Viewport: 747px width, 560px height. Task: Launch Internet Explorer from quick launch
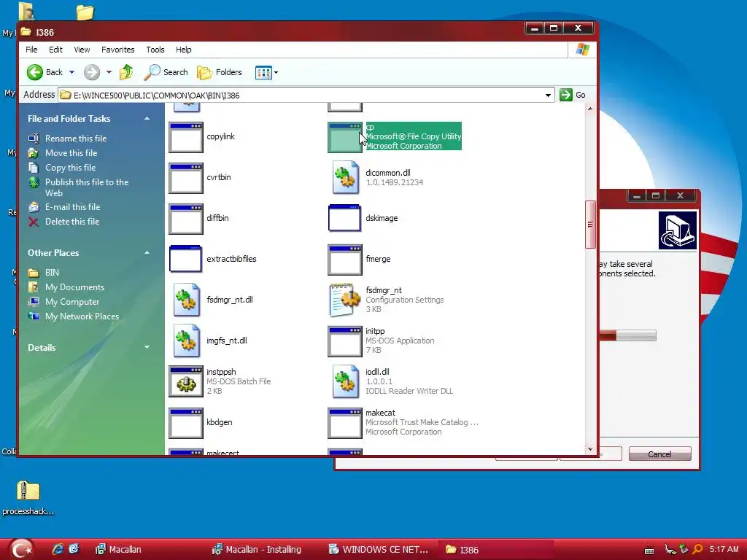pyautogui.click(x=58, y=550)
